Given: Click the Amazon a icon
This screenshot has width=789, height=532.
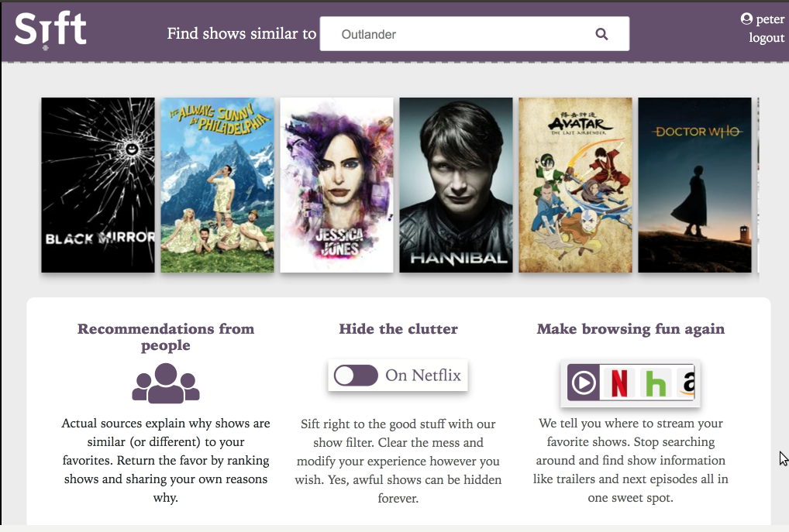Looking at the screenshot, I should point(687,383).
